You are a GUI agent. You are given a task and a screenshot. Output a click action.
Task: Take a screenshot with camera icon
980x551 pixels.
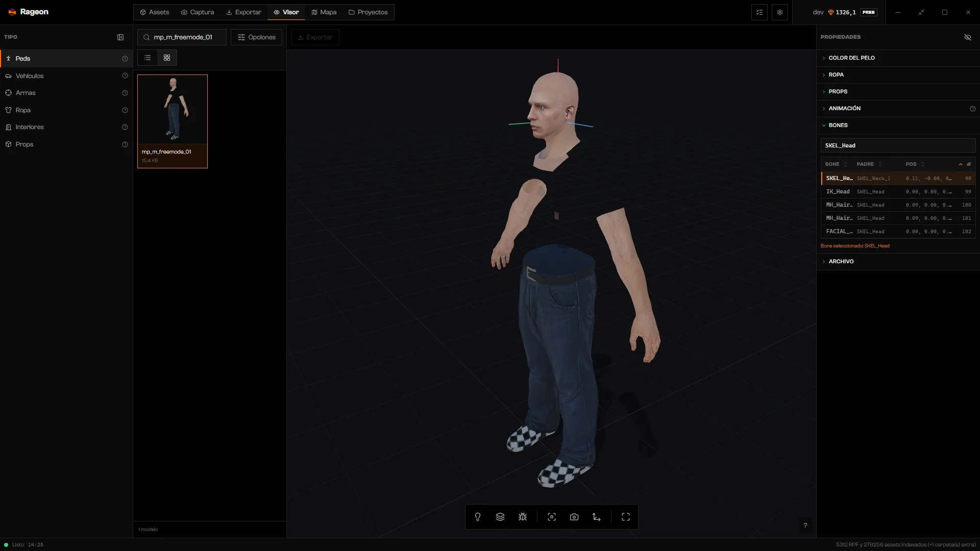[574, 517]
